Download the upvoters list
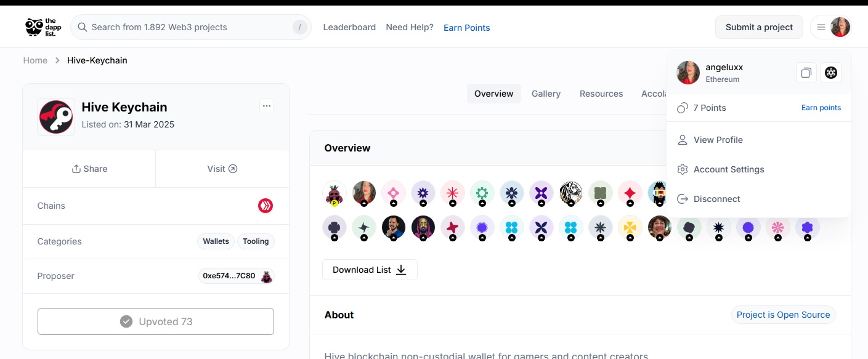Screen dimensions: 868x359 [370, 270]
